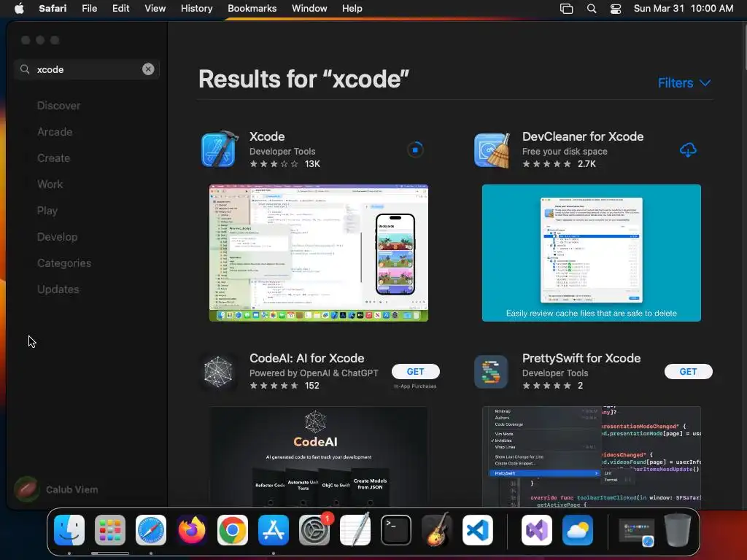This screenshot has width=747, height=560.
Task: Open Control Center in menu bar
Action: coord(616,9)
